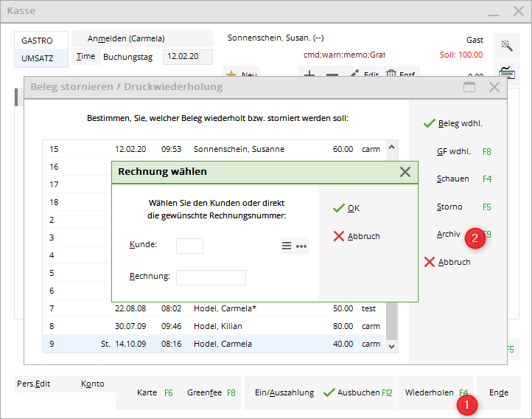Viewport: 532px width, 419px height.
Task: Click the magic wand icon in Kasse
Action: click(x=506, y=46)
